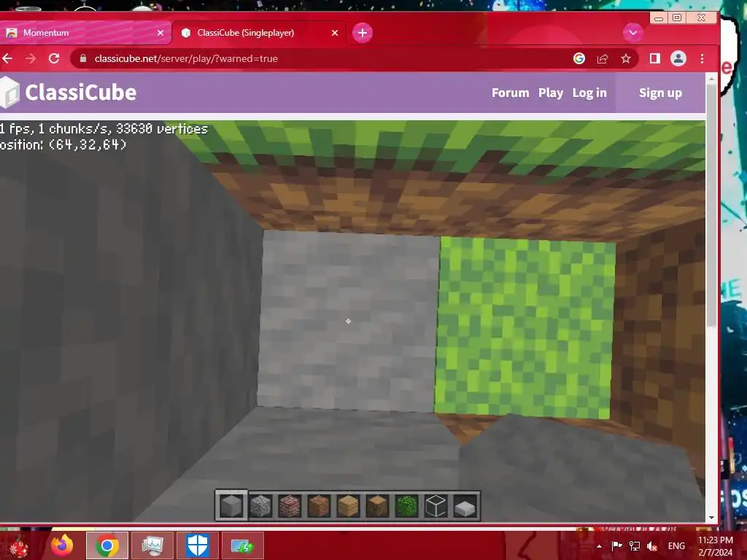747x560 pixels.
Task: Click the ClassiCube logo
Action: 68,93
